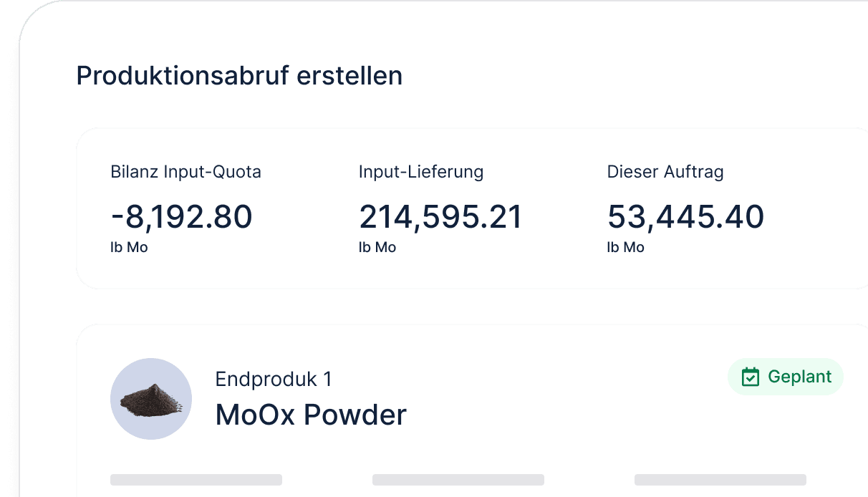Click the left grey placeholder bar

click(196, 480)
